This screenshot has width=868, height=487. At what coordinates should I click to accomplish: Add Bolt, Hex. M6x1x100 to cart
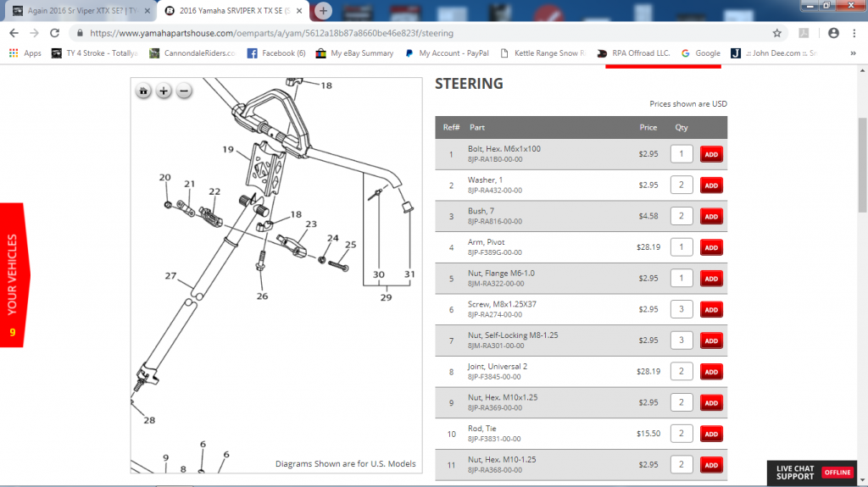click(711, 154)
